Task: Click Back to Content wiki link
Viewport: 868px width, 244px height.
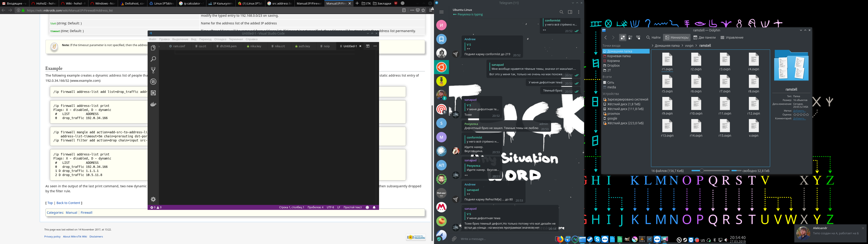Action: click(x=68, y=203)
